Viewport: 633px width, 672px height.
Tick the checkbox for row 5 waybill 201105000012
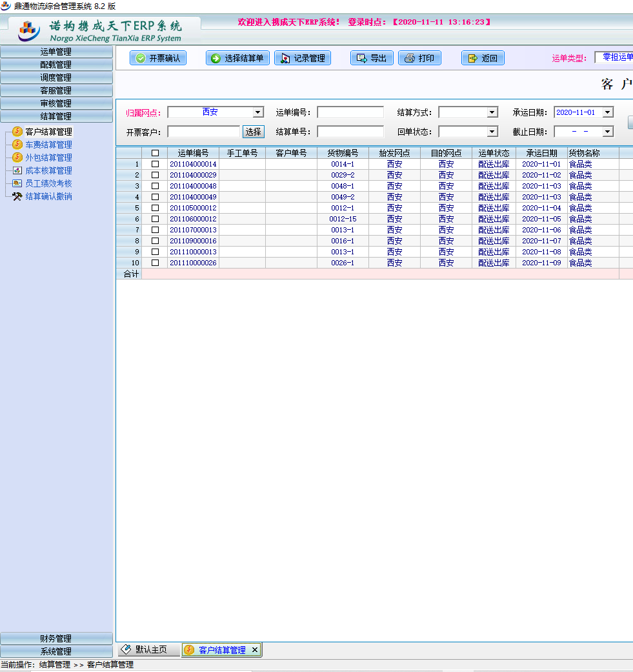(x=155, y=209)
